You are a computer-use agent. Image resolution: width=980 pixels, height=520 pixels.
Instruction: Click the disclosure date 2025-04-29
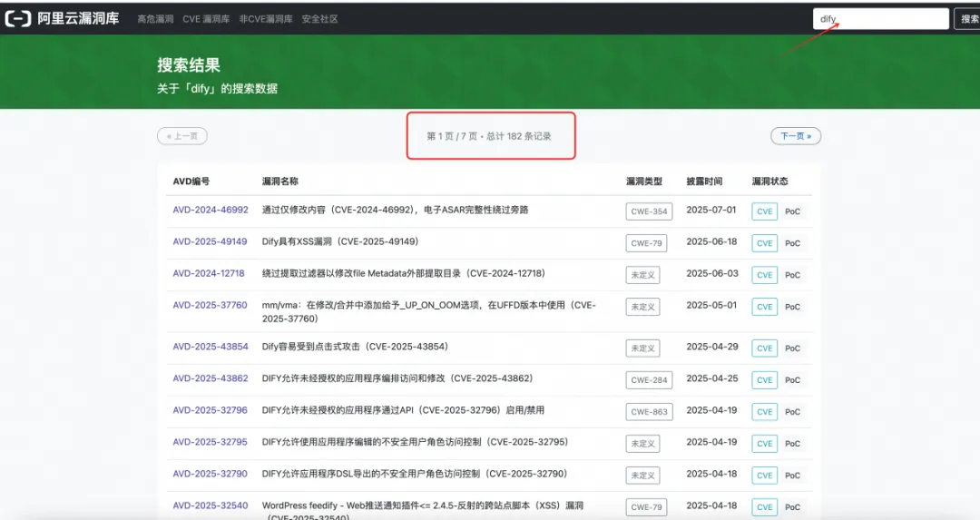pos(712,347)
